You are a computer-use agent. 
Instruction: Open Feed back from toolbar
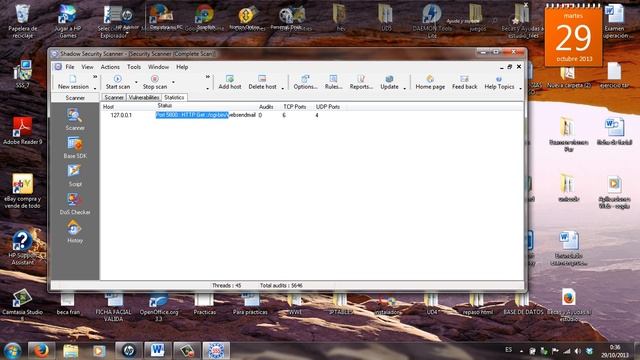(464, 82)
